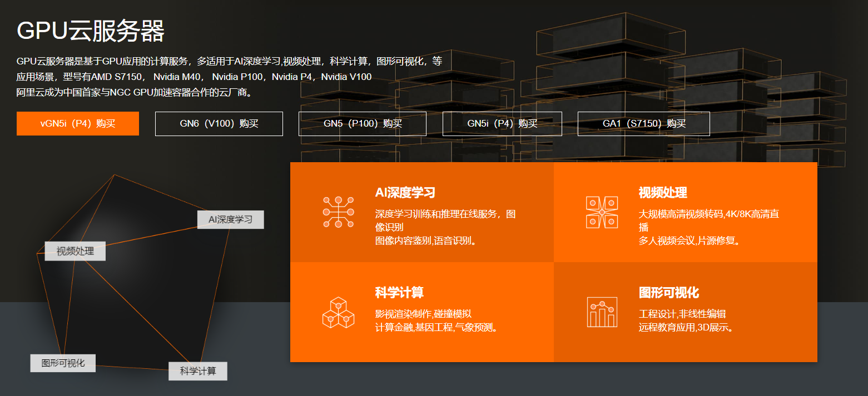Screen dimensions: 868x396
Task: Select the AI深度学习 label on the polygon diagram
Action: pyautogui.click(x=230, y=219)
